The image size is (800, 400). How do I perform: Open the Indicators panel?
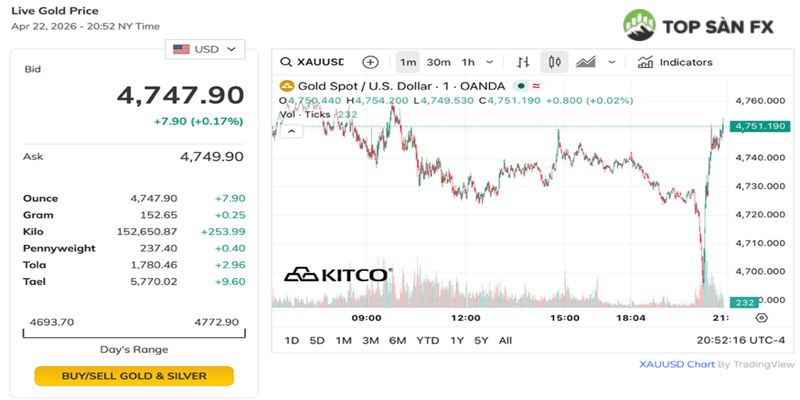point(675,62)
